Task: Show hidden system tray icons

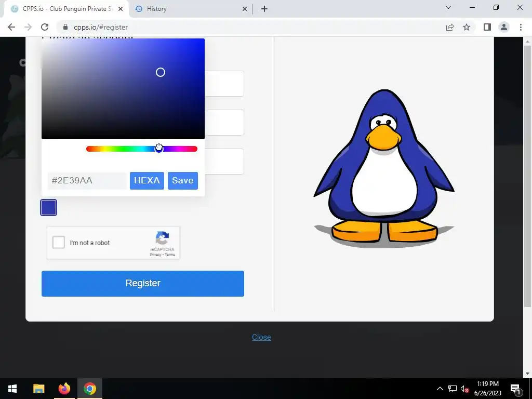Action: click(x=440, y=389)
